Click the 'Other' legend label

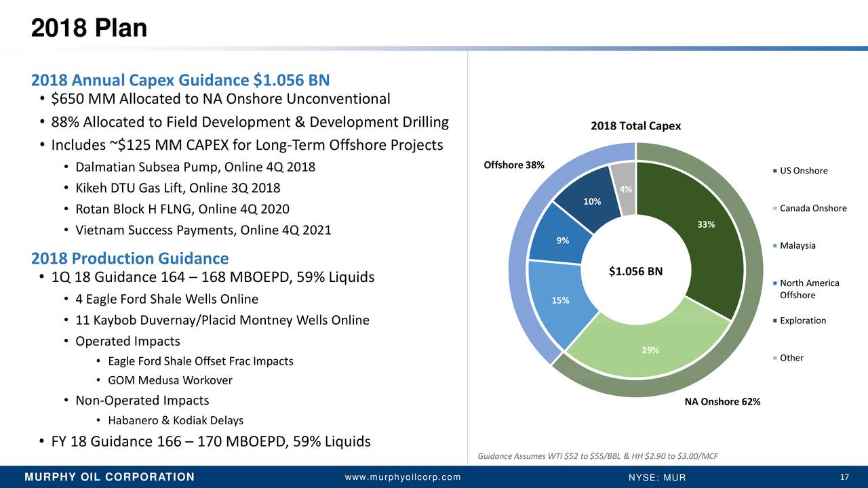[x=791, y=358]
